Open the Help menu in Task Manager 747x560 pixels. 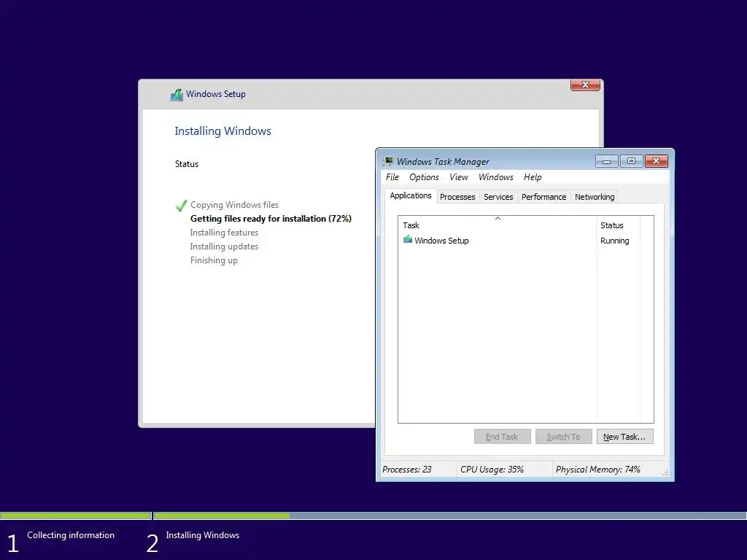tap(533, 177)
